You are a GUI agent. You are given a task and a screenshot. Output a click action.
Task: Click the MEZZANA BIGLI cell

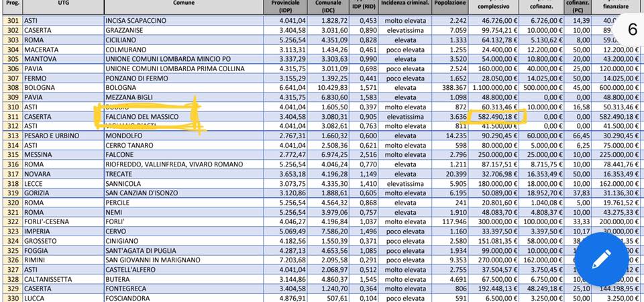click(x=184, y=97)
